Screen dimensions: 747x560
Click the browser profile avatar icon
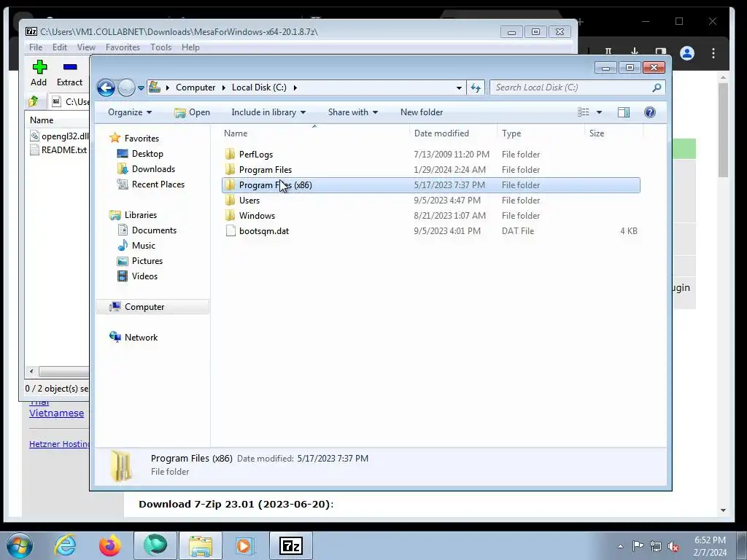(x=687, y=53)
